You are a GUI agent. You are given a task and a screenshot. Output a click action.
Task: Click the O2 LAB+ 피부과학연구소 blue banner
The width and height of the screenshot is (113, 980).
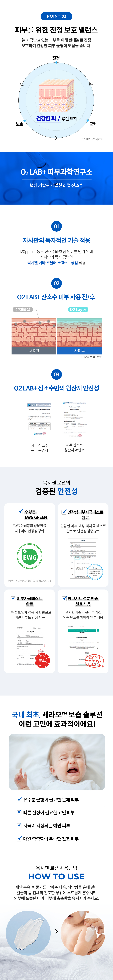[x=56, y=178]
